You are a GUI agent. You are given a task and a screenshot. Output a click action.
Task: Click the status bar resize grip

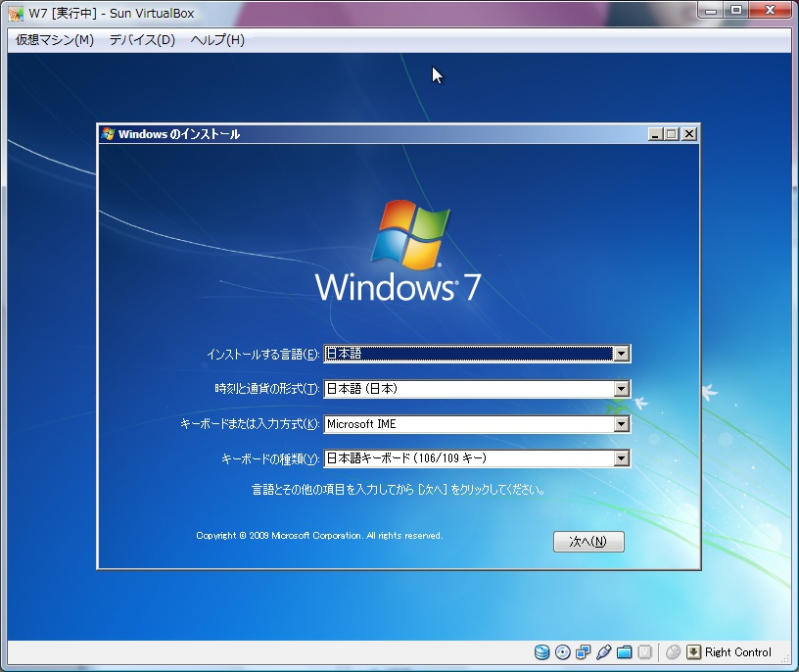(785, 658)
